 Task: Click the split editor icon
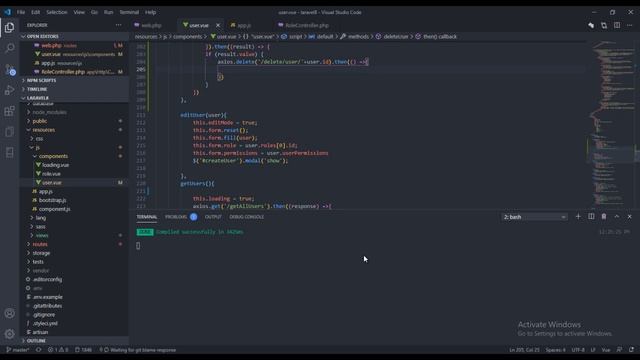[x=617, y=25]
